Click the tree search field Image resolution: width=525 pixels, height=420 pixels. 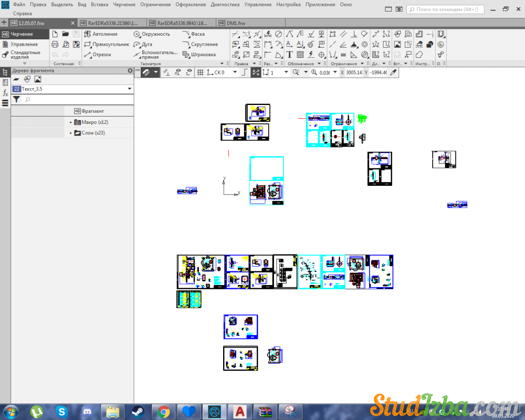pyautogui.click(x=78, y=99)
